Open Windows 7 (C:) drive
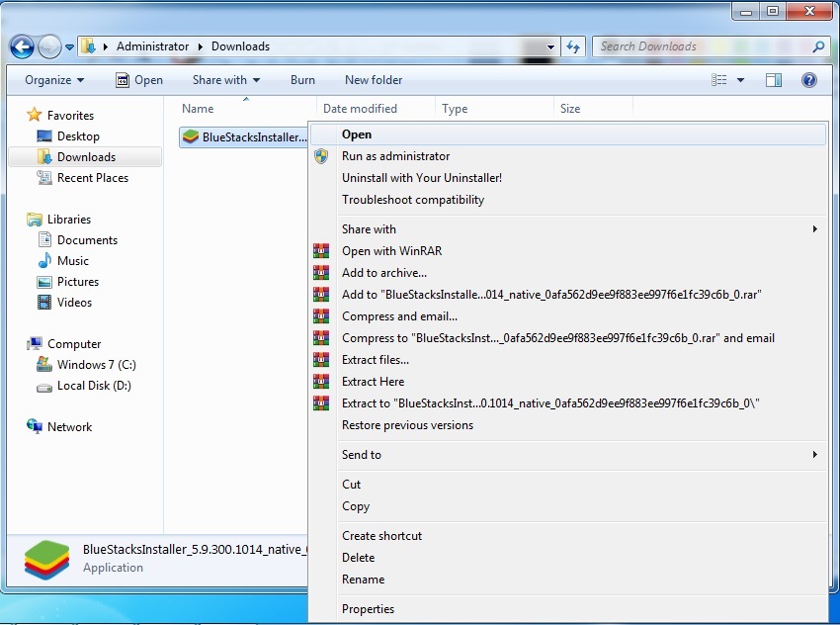This screenshot has height=625, width=840. click(x=96, y=365)
